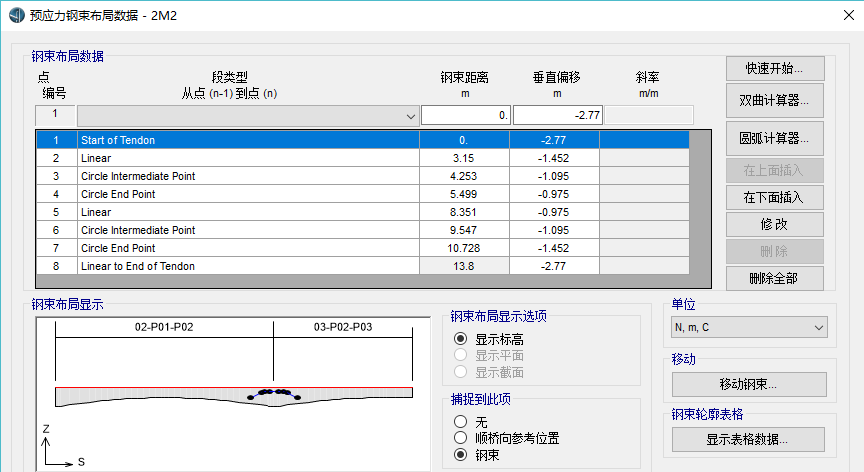Select the 显示标高 radio option

point(461,339)
